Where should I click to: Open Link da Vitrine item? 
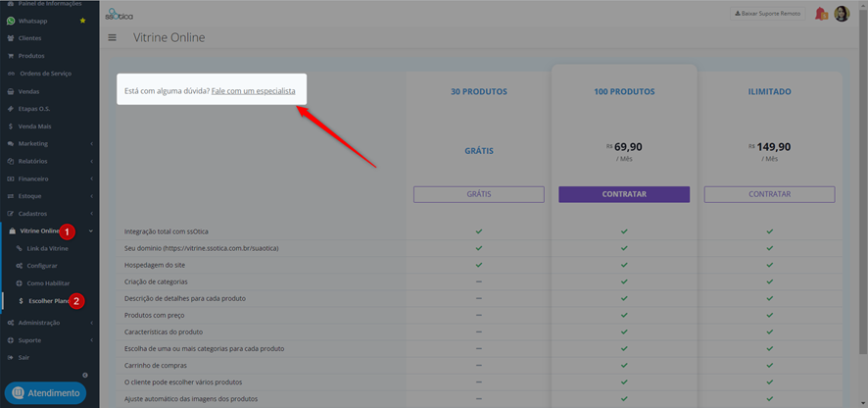coord(48,248)
